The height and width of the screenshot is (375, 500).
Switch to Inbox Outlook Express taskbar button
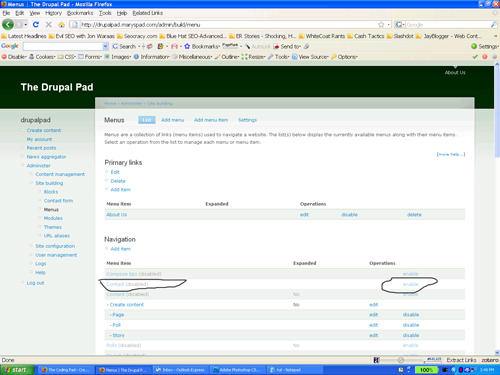tap(181, 370)
